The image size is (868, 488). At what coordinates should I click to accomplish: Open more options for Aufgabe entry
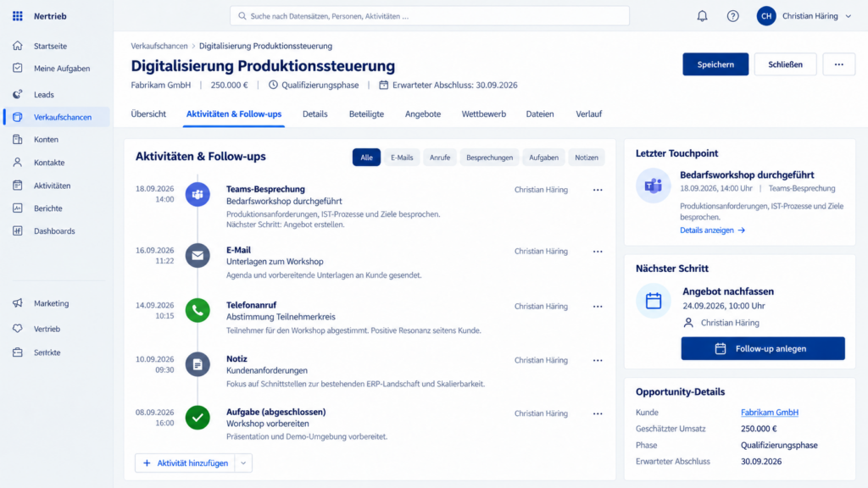click(598, 413)
